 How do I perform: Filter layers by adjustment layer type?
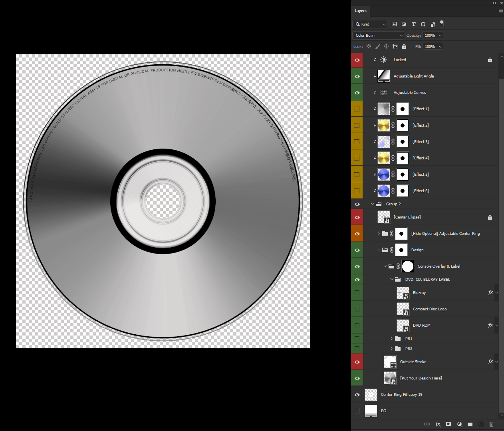coord(404,24)
